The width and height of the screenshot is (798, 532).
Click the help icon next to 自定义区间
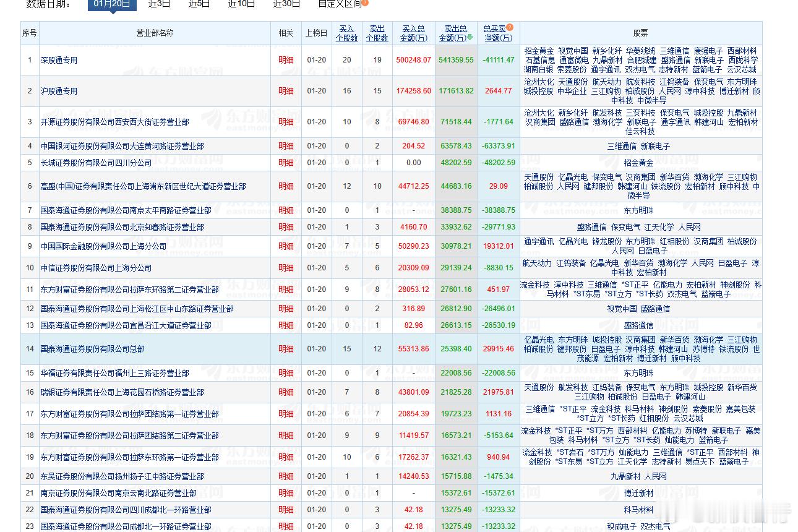coord(365,4)
